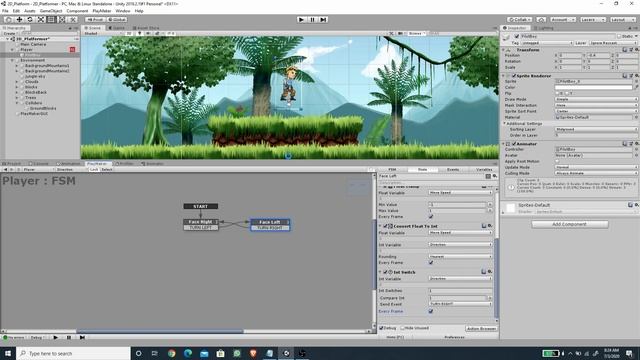Disable the Sprite Renderer component checkbox

coord(514,76)
